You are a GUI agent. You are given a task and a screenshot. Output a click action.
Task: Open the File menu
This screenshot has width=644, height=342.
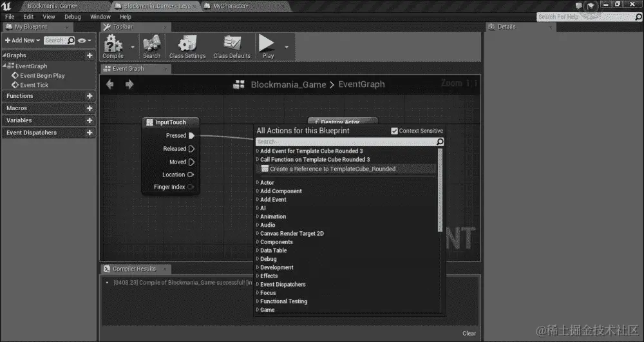10,17
